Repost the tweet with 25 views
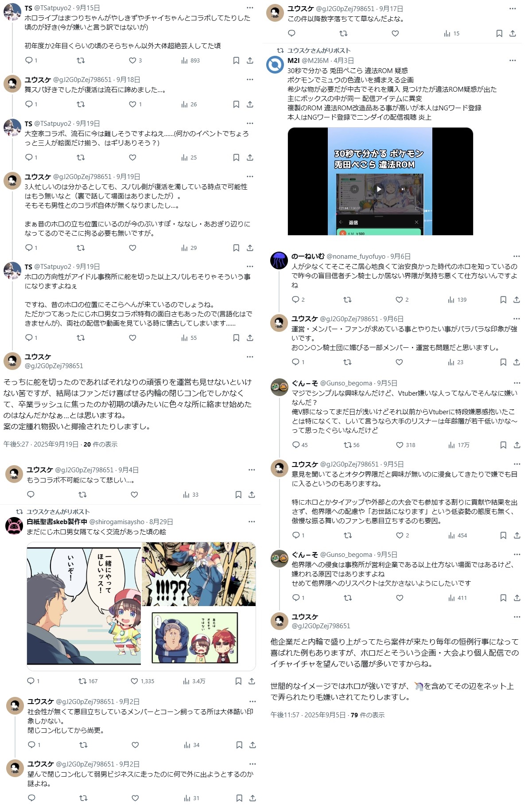The height and width of the screenshot is (809, 532). (x=81, y=157)
